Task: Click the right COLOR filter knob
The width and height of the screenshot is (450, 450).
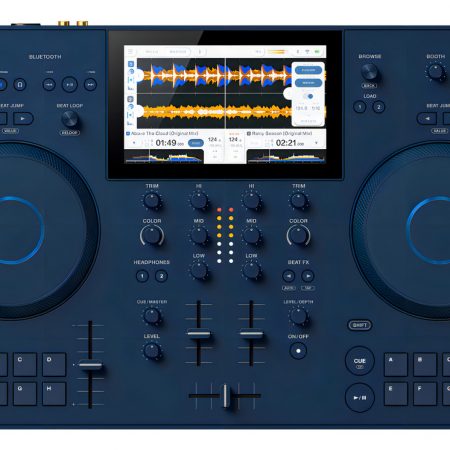Action: point(298,236)
